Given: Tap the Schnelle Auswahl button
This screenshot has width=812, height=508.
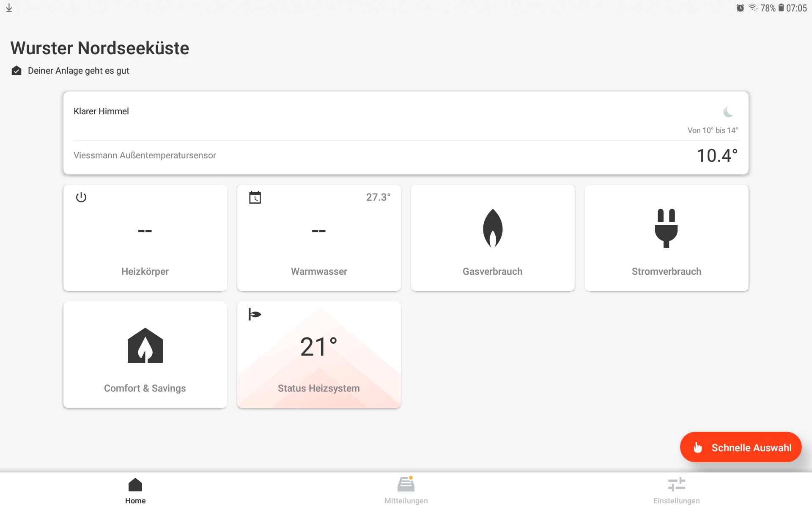Looking at the screenshot, I should click(x=741, y=447).
